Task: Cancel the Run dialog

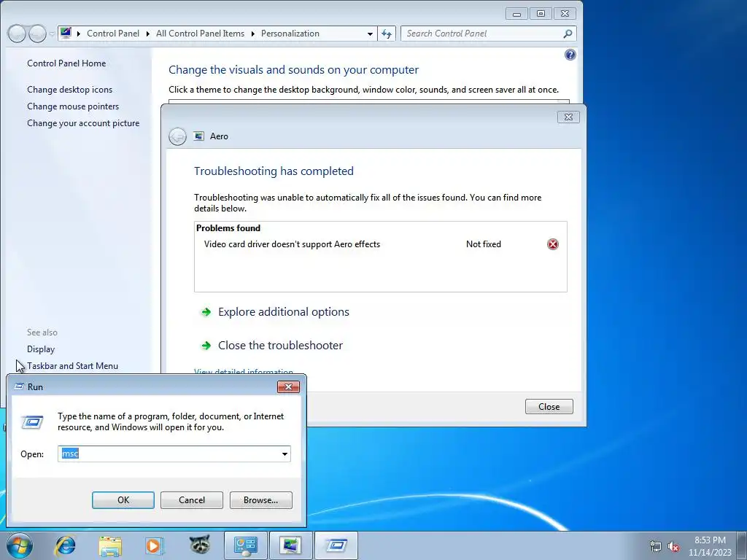Action: point(192,500)
